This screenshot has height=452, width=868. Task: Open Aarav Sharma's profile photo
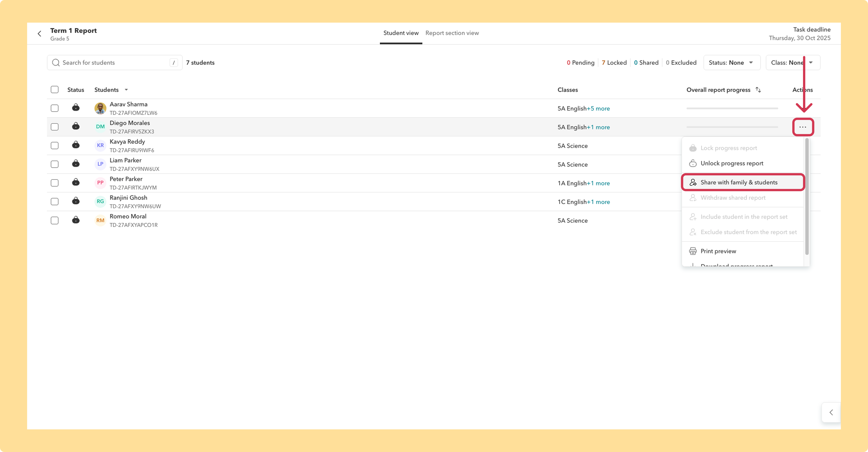click(x=100, y=108)
